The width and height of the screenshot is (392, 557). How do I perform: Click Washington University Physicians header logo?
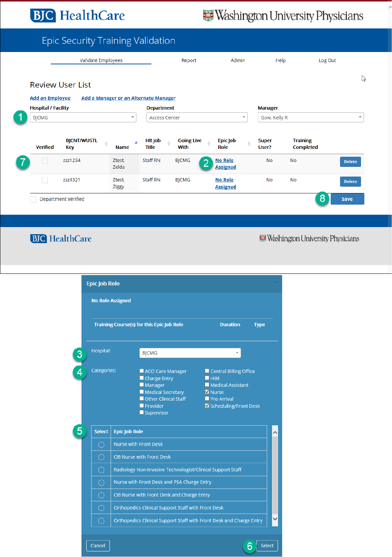[283, 16]
